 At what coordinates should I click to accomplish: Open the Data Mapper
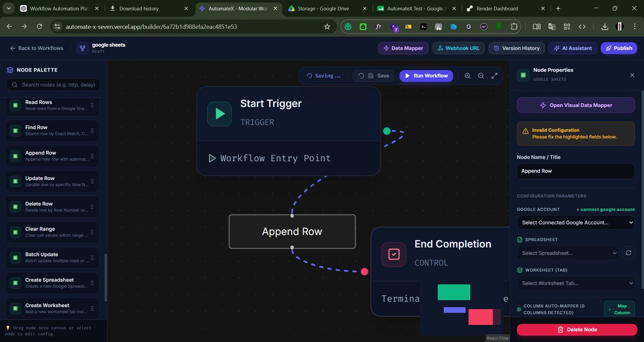click(404, 48)
